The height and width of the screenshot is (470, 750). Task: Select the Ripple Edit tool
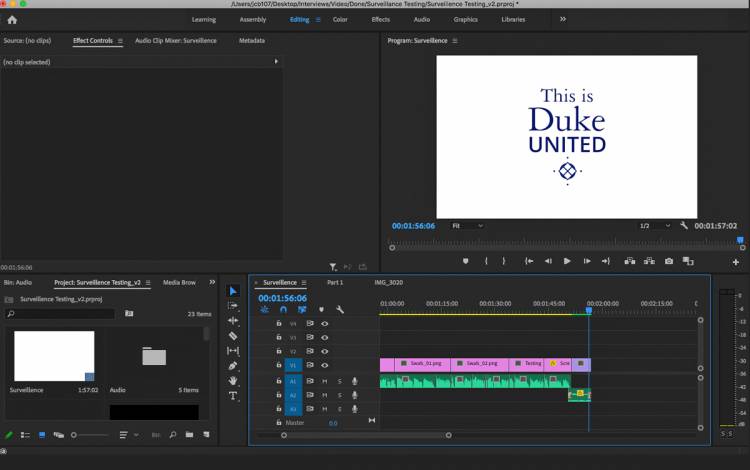(233, 321)
